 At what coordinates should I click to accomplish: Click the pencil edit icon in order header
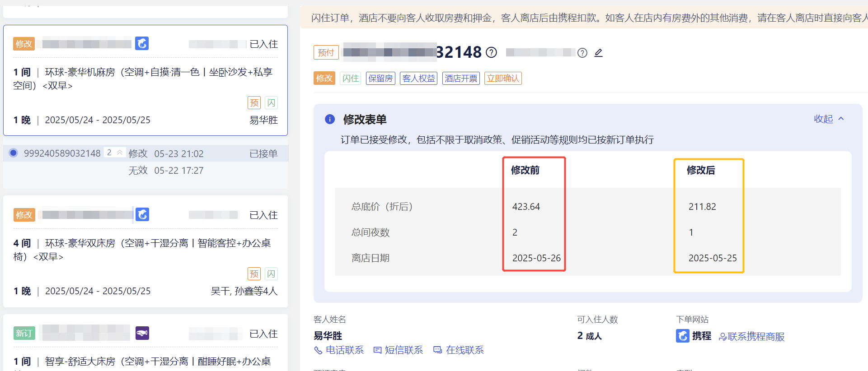[x=598, y=53]
